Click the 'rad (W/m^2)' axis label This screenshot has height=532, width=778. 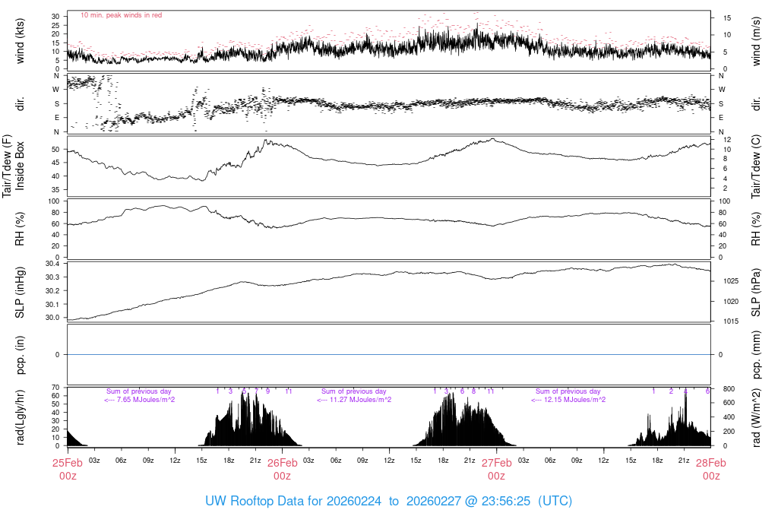756,418
